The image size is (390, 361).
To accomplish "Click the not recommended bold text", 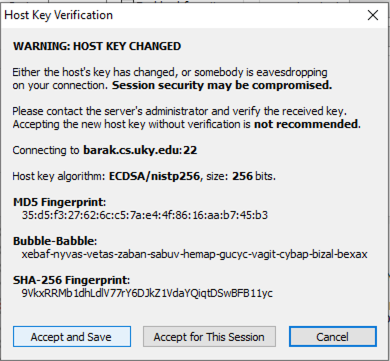I will coord(307,124).
